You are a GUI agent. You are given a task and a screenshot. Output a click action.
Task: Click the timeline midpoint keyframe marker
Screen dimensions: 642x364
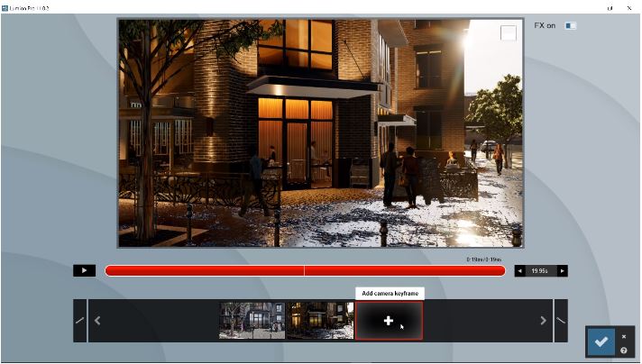pyautogui.click(x=305, y=270)
